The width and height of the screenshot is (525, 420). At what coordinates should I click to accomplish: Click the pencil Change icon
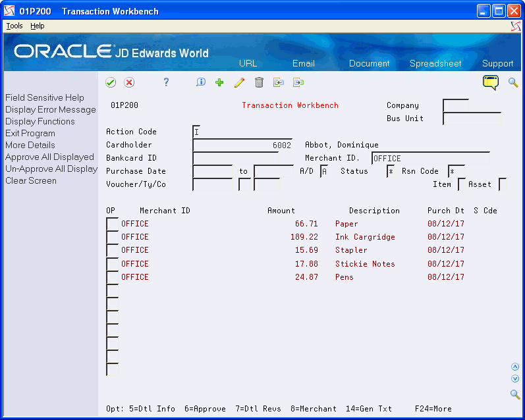coord(239,82)
